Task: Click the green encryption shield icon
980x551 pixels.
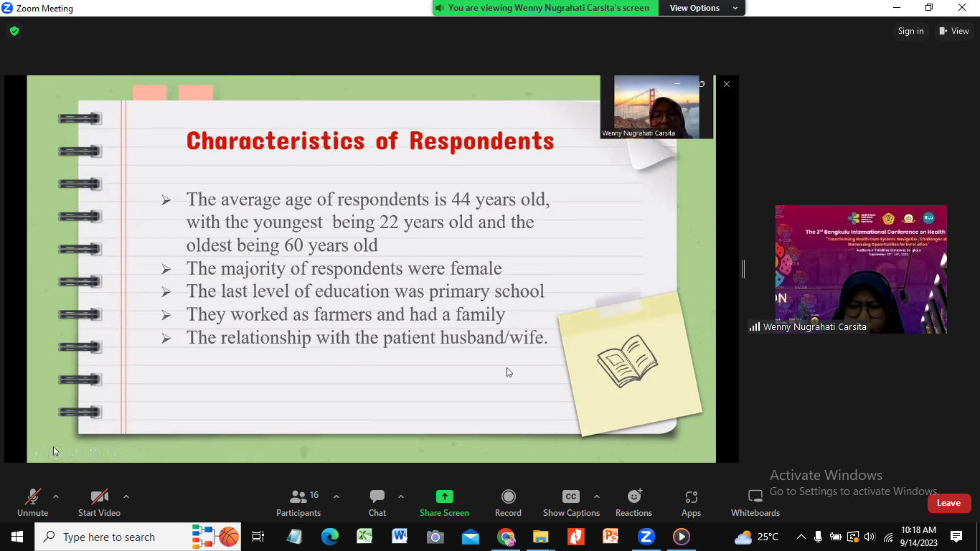Action: 14,31
